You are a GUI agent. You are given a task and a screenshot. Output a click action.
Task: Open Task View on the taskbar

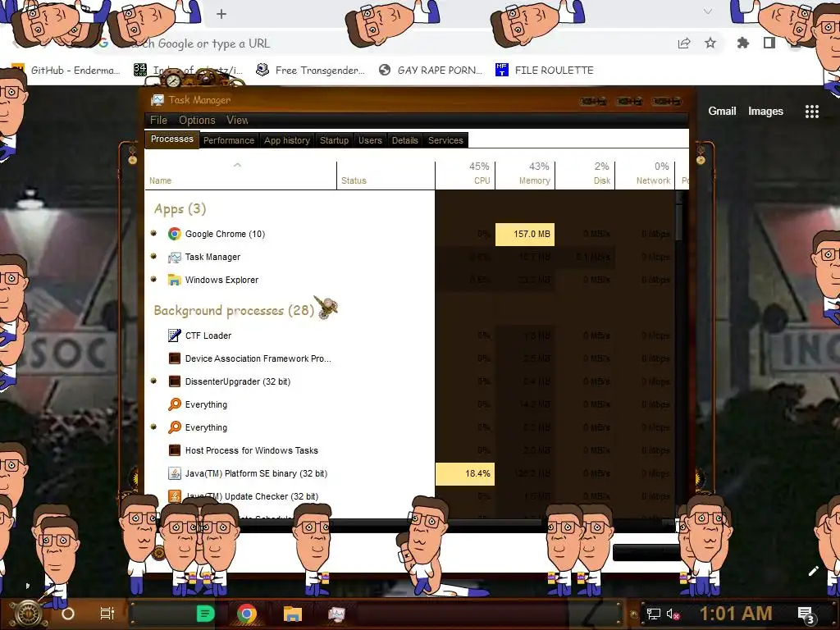pos(107,614)
